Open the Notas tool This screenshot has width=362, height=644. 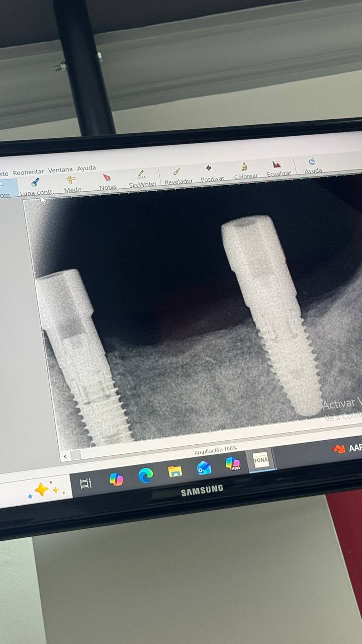107,183
